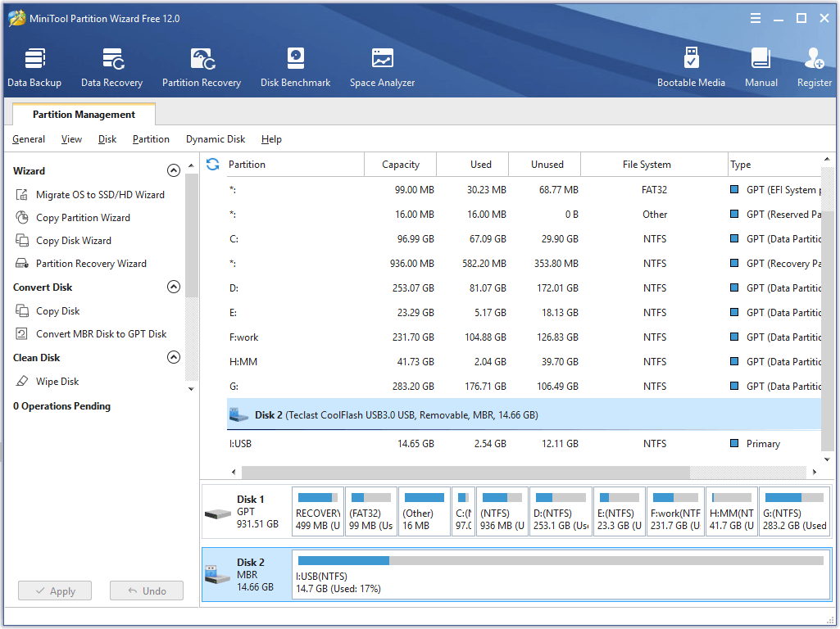Click the Apply button
The image size is (840, 629).
click(x=55, y=591)
